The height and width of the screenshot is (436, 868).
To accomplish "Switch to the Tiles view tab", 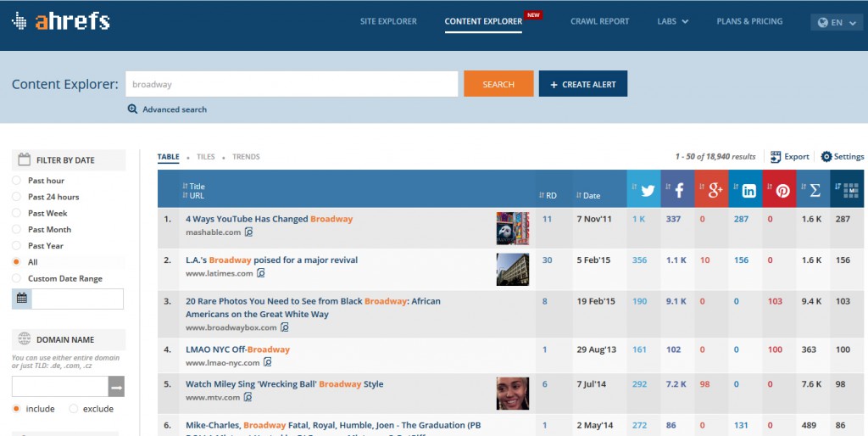I will [205, 157].
